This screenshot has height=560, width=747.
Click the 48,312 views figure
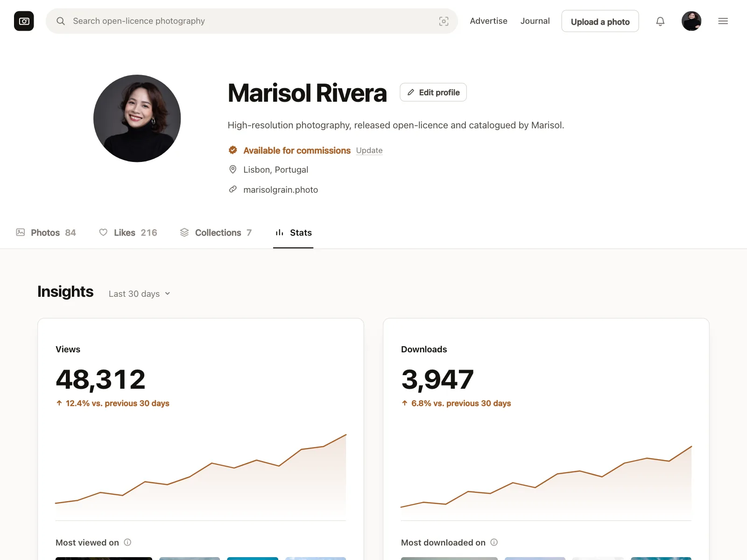coord(100,379)
